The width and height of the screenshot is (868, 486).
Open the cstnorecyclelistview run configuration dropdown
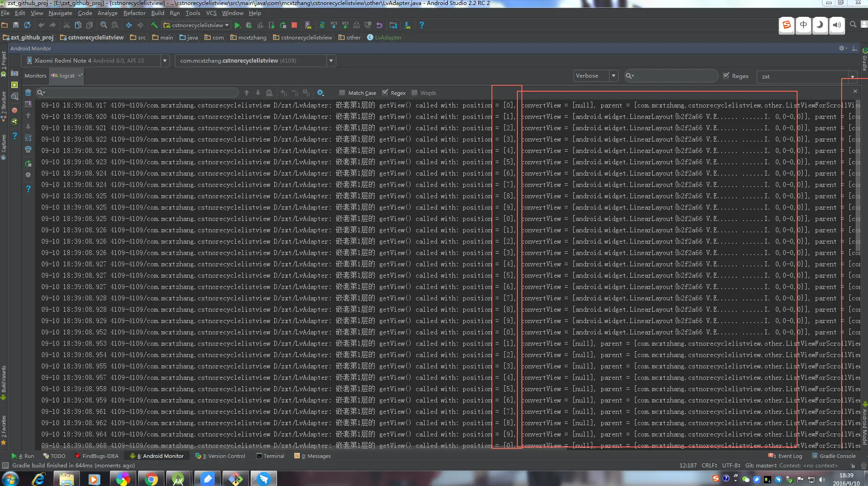[197, 25]
